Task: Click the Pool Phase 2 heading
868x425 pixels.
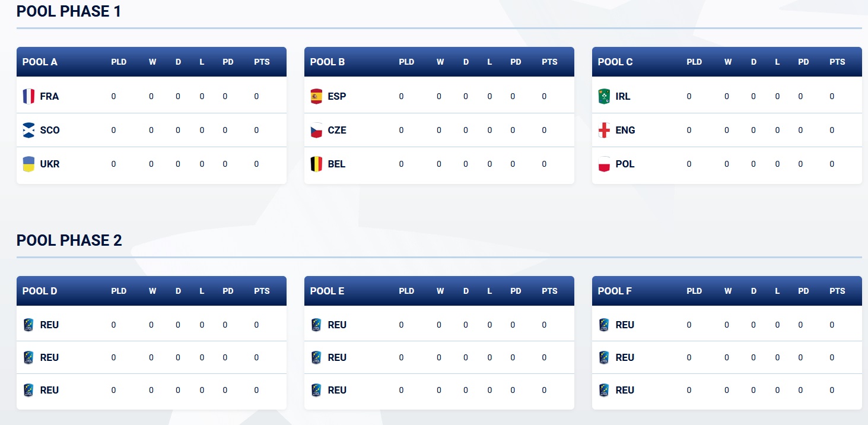Action: click(x=69, y=240)
